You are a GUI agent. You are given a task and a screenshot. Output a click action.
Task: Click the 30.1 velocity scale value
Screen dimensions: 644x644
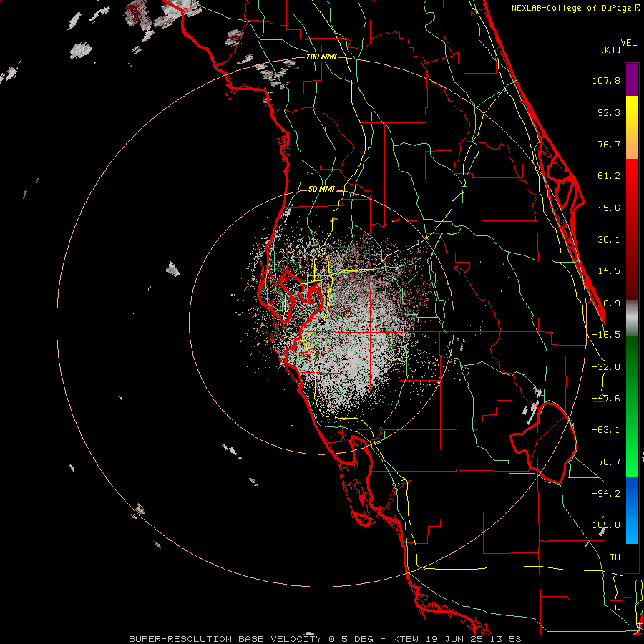click(x=609, y=240)
